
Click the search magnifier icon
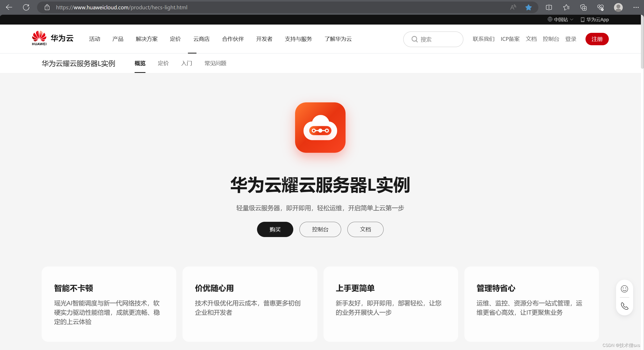click(415, 39)
